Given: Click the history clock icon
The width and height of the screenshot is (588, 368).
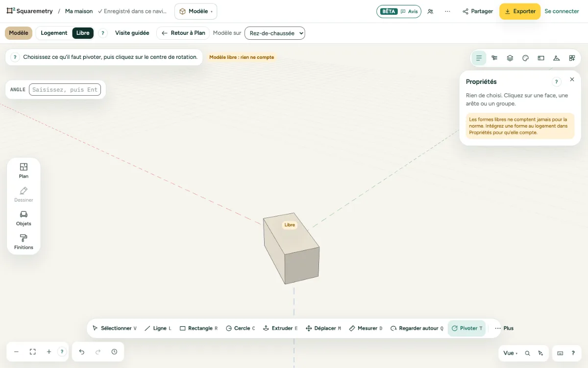Looking at the screenshot, I should pos(114,352).
